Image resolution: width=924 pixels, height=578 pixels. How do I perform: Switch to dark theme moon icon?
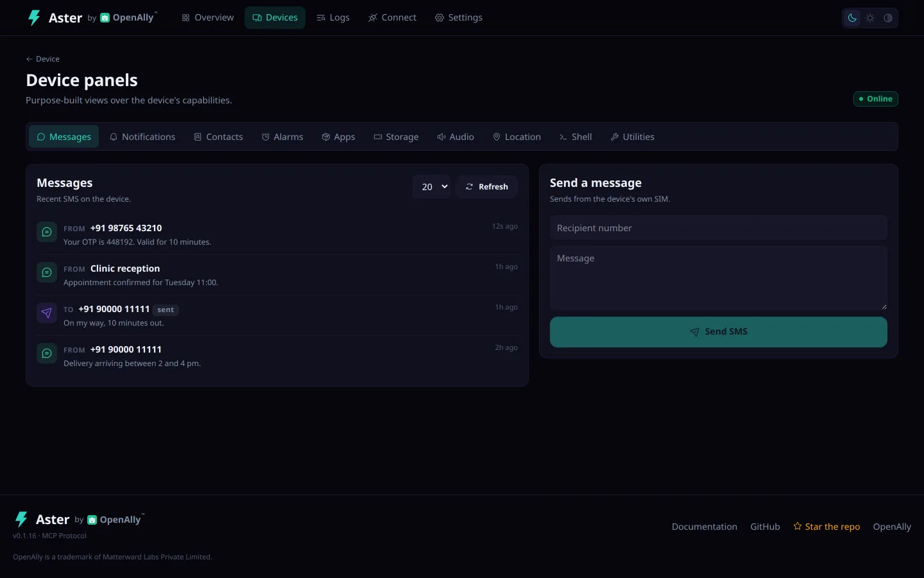click(852, 18)
